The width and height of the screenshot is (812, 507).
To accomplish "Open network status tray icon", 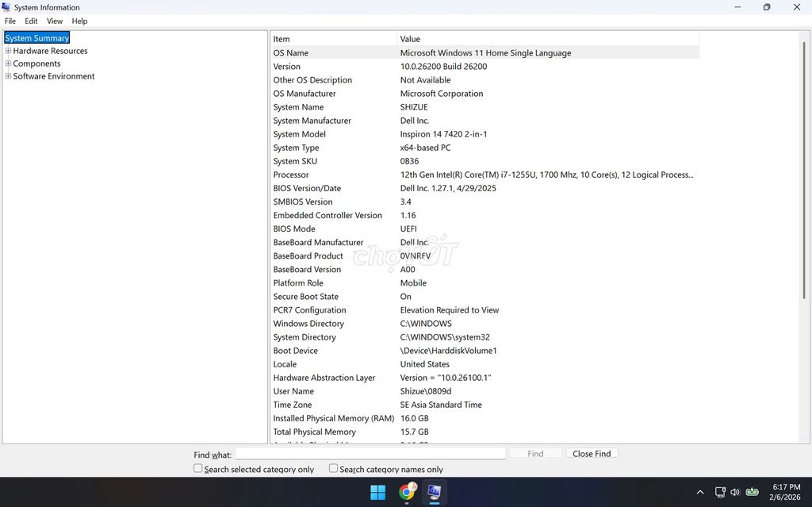I will point(720,493).
